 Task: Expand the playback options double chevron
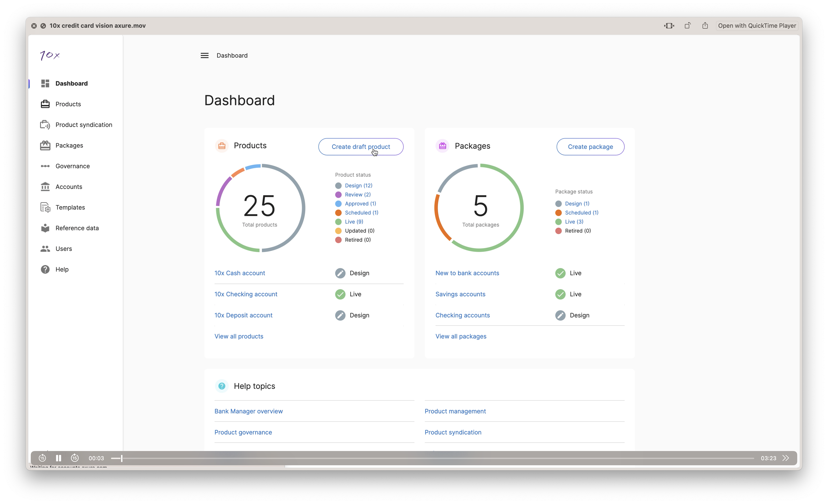pyautogui.click(x=785, y=458)
